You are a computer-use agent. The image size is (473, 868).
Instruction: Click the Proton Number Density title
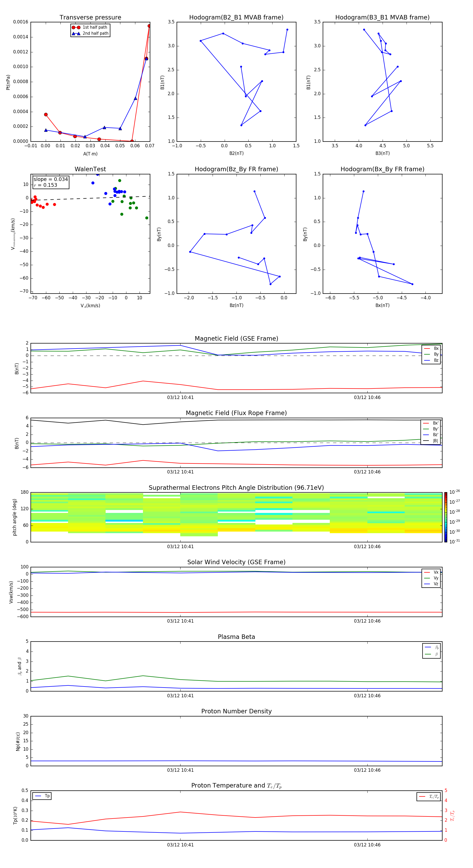tap(236, 711)
